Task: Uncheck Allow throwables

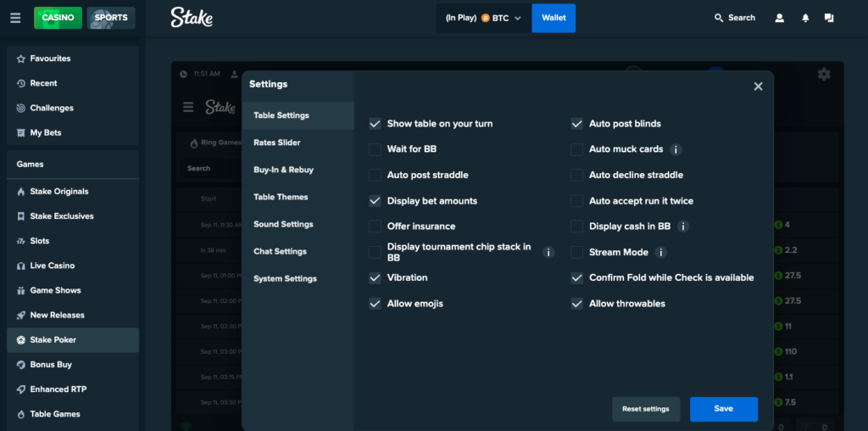Action: [576, 304]
